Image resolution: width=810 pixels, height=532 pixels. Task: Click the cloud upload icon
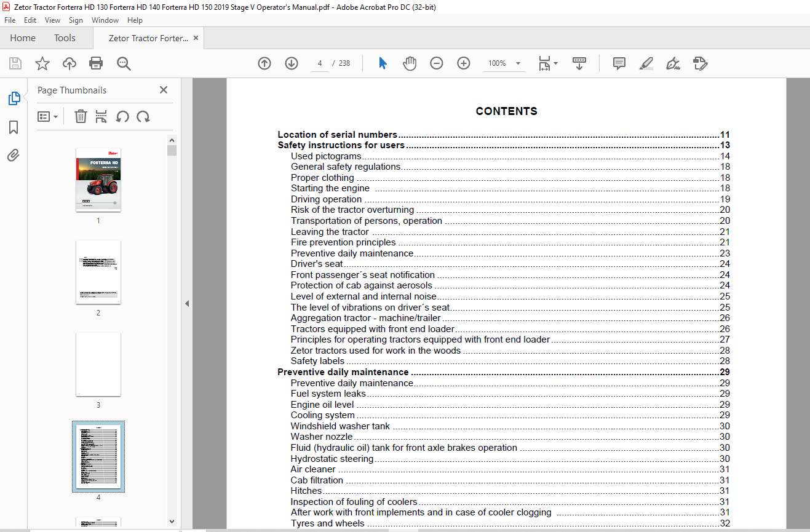[69, 63]
